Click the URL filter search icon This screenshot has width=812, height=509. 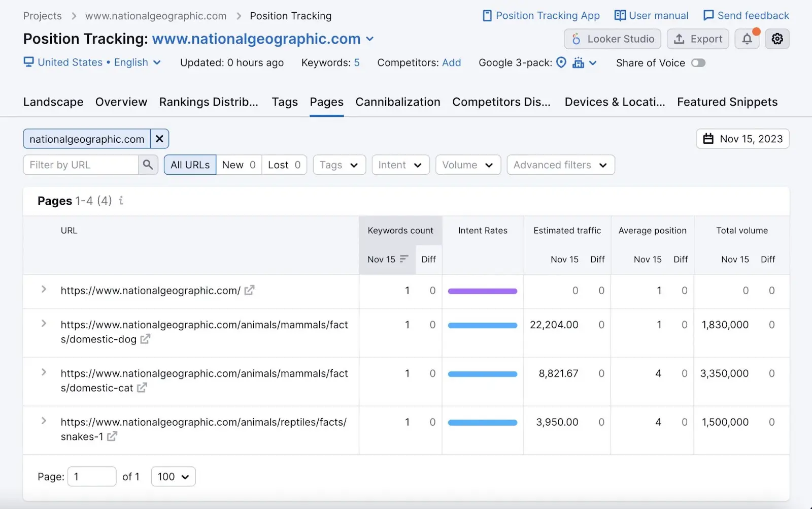pyautogui.click(x=148, y=165)
